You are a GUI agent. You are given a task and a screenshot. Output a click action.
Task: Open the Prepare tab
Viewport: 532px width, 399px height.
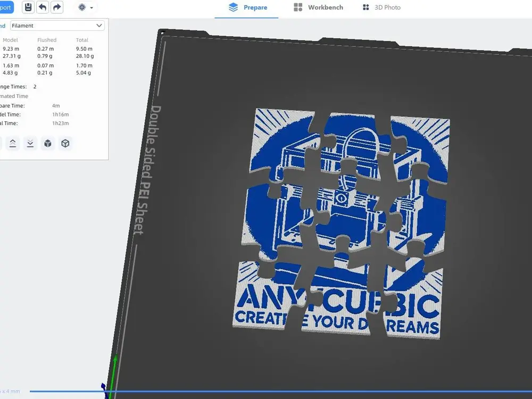247,7
